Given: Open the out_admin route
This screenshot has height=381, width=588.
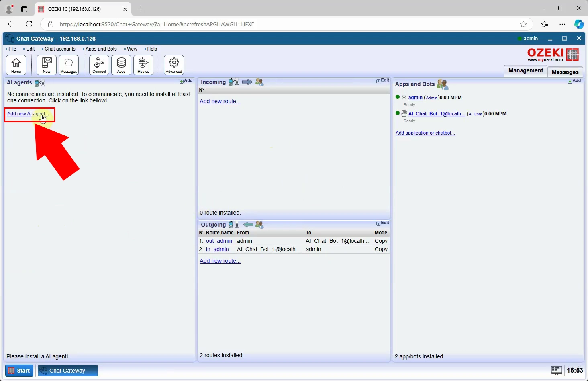Looking at the screenshot, I should [219, 241].
